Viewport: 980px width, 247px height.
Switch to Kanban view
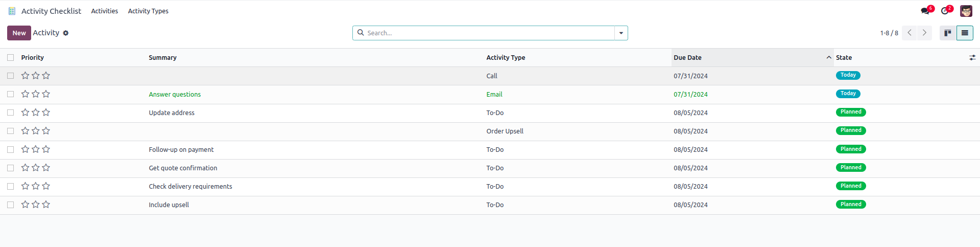[948, 33]
